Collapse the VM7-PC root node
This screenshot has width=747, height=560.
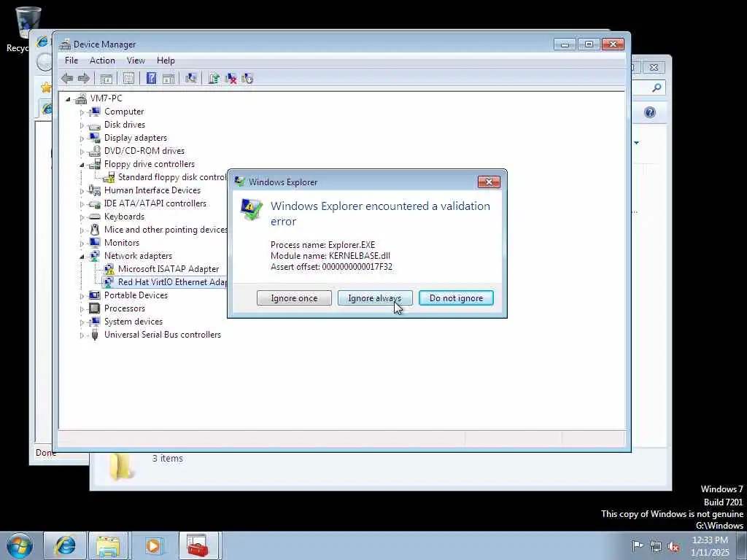coord(68,99)
